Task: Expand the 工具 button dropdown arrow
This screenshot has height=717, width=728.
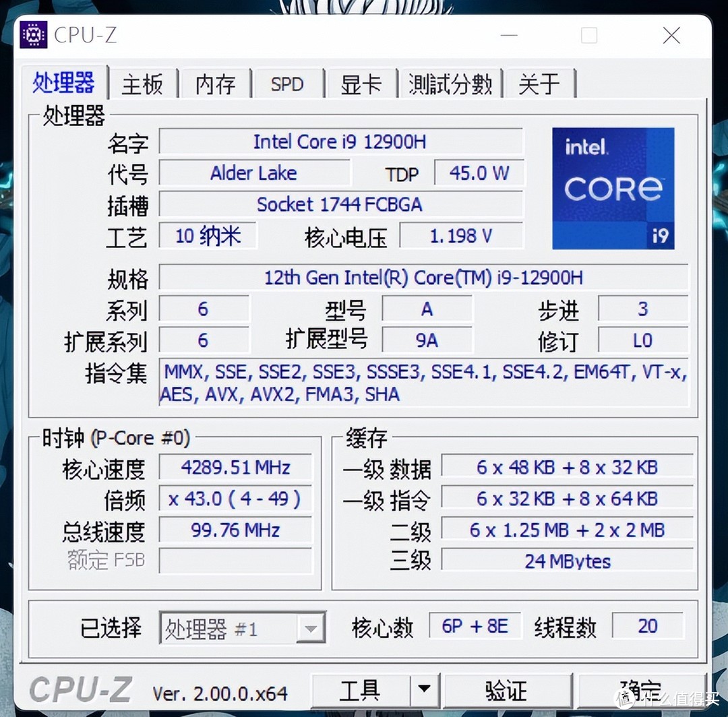Action: tap(425, 689)
